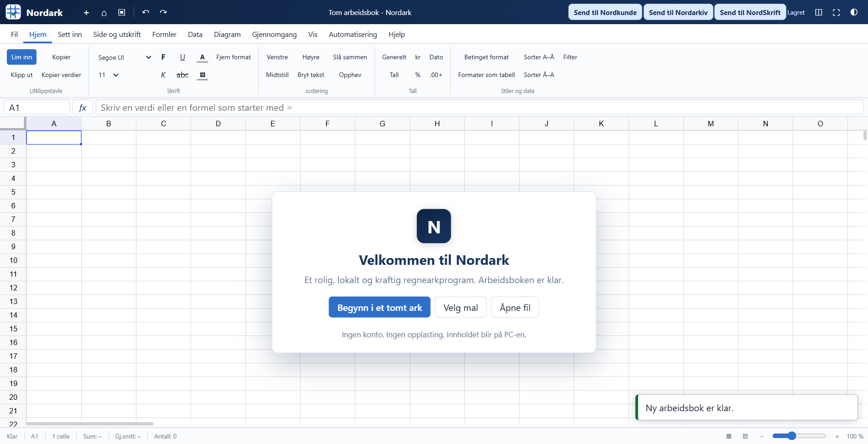Apply currency format (kr)
This screenshot has width=868, height=444.
pos(418,57)
